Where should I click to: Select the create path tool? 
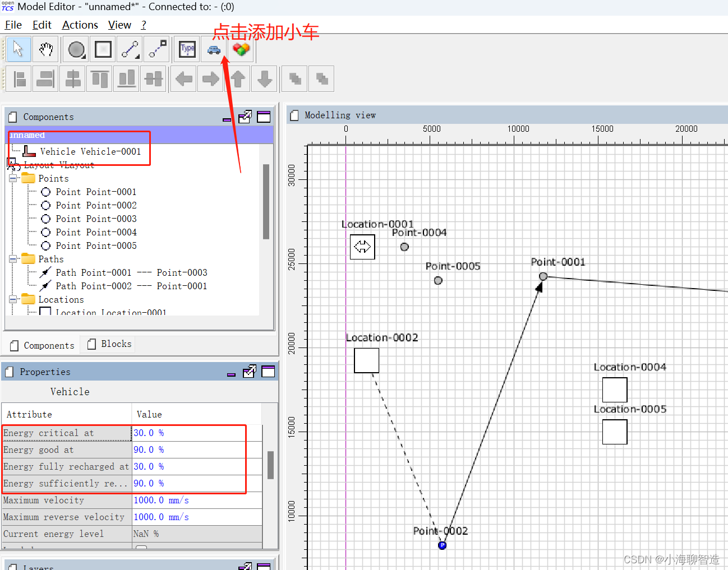(x=130, y=49)
